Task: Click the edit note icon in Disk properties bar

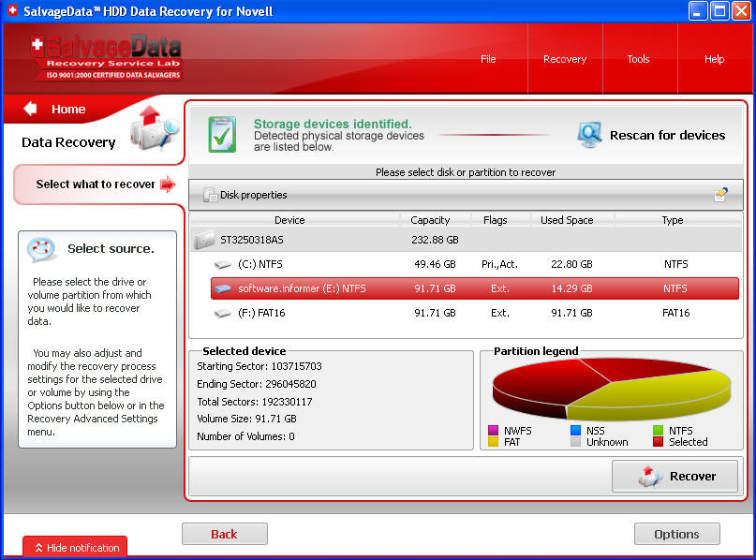Action: click(720, 194)
